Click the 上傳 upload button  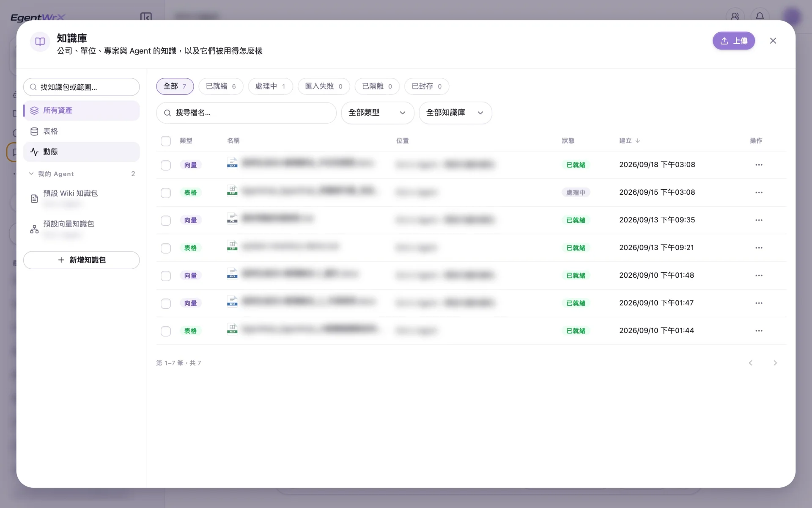733,41
